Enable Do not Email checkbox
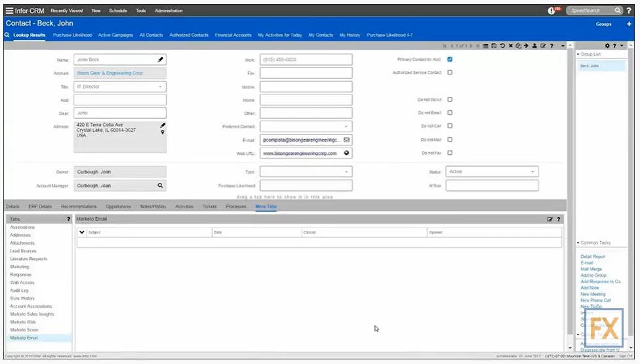Viewport: 640px width, 364px height. pos(450,113)
